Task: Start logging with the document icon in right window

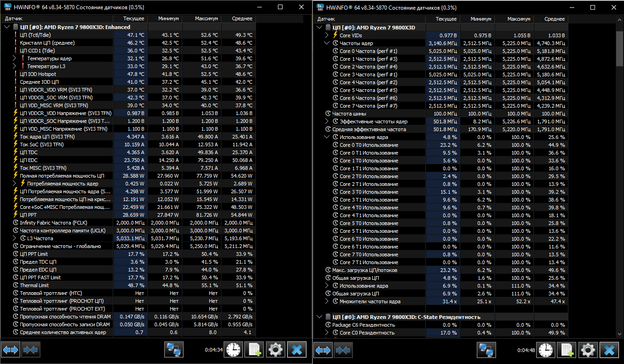Action: point(566,350)
